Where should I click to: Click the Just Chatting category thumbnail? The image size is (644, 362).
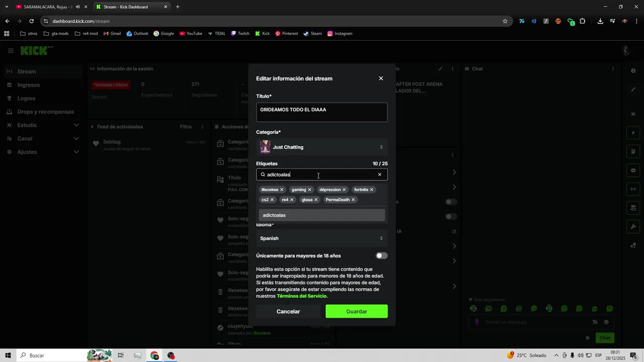click(x=265, y=147)
